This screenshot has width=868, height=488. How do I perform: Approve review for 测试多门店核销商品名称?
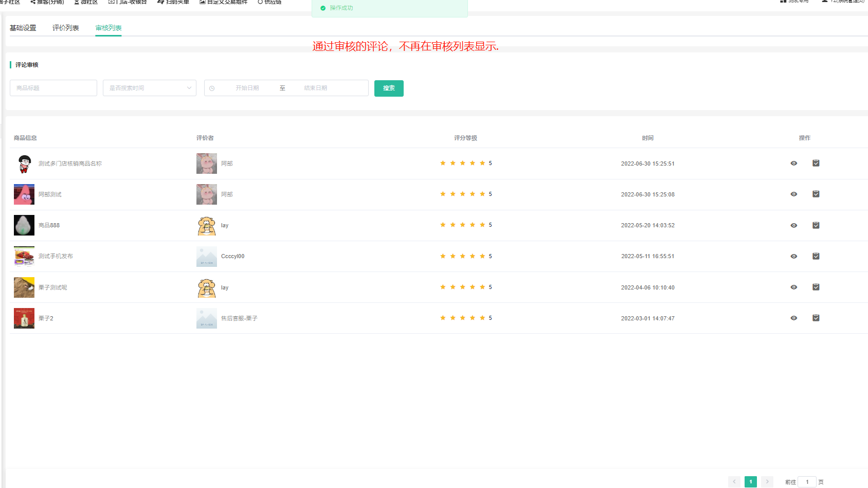(816, 164)
